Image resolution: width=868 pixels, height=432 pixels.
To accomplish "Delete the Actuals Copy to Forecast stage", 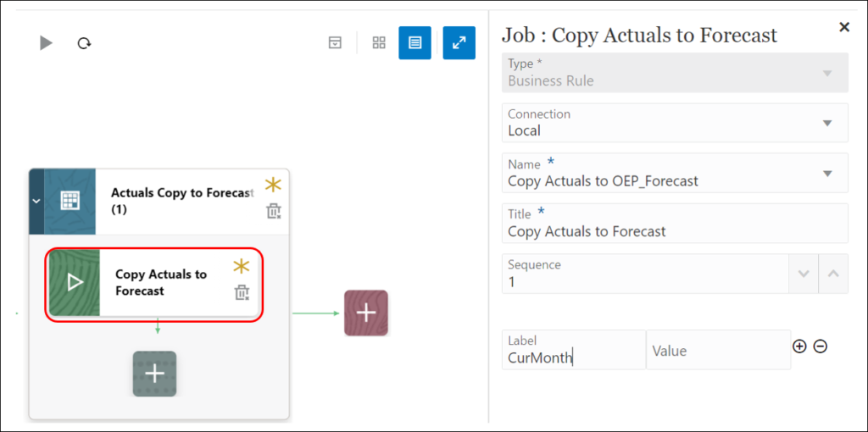I will click(x=273, y=211).
